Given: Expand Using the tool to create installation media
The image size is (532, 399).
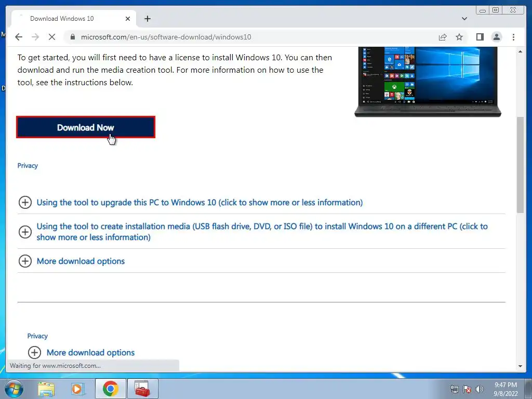Looking at the screenshot, I should [x=262, y=232].
